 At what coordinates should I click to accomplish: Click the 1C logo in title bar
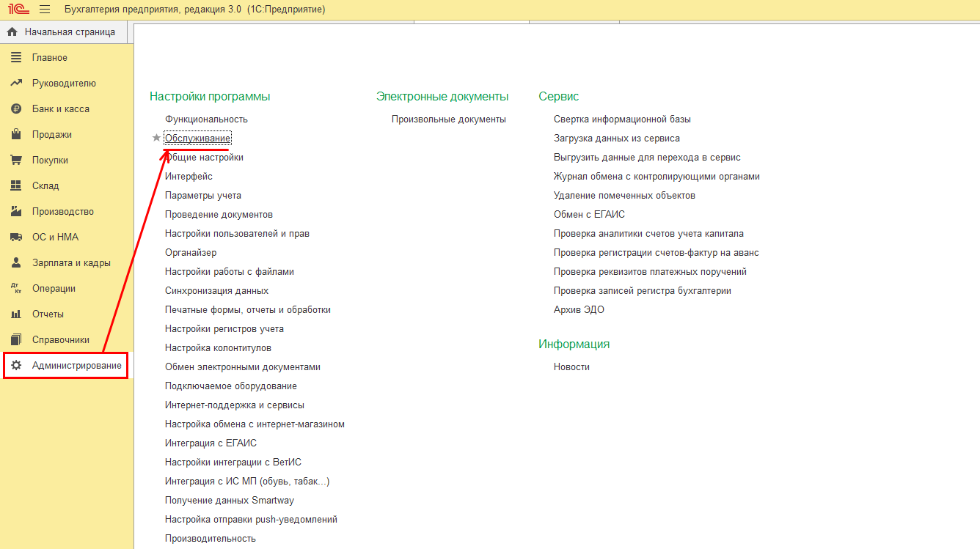[19, 9]
